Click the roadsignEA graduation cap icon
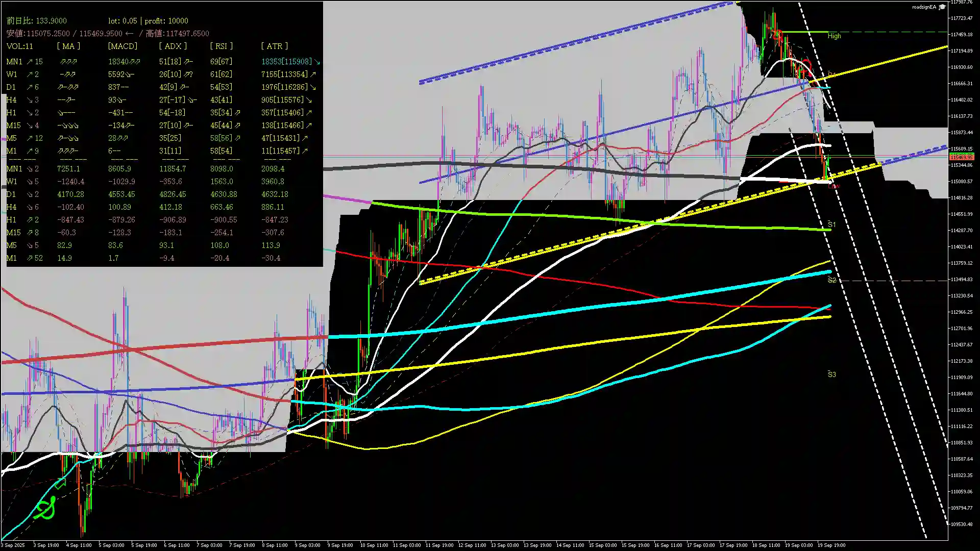 (x=942, y=7)
